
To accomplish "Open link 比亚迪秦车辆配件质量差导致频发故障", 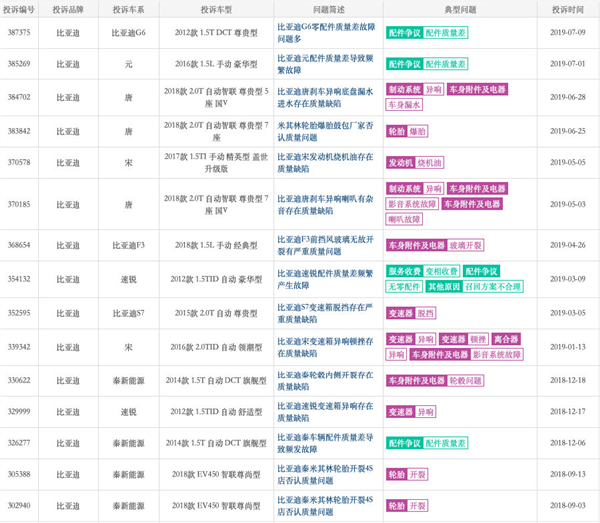I will pyautogui.click(x=325, y=443).
